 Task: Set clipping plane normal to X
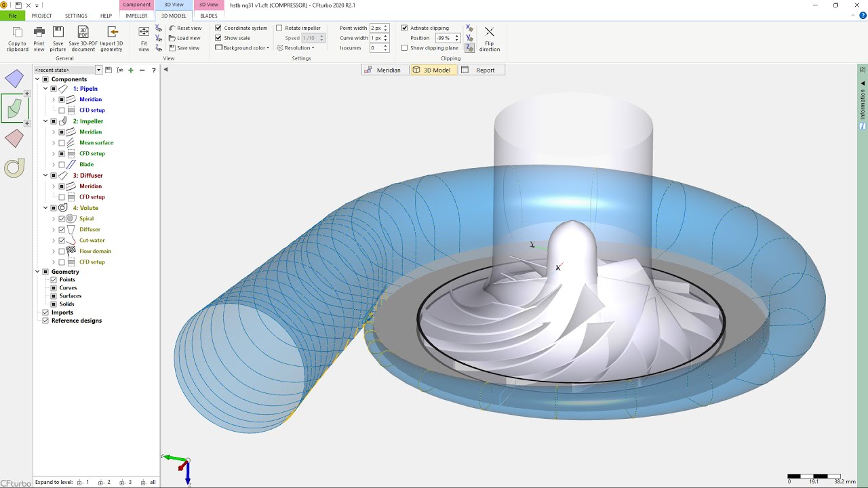coord(469,28)
